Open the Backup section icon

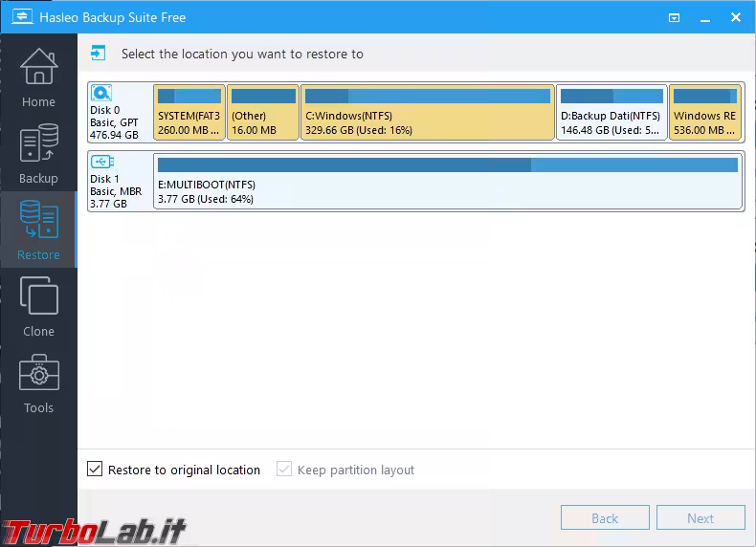[x=38, y=143]
